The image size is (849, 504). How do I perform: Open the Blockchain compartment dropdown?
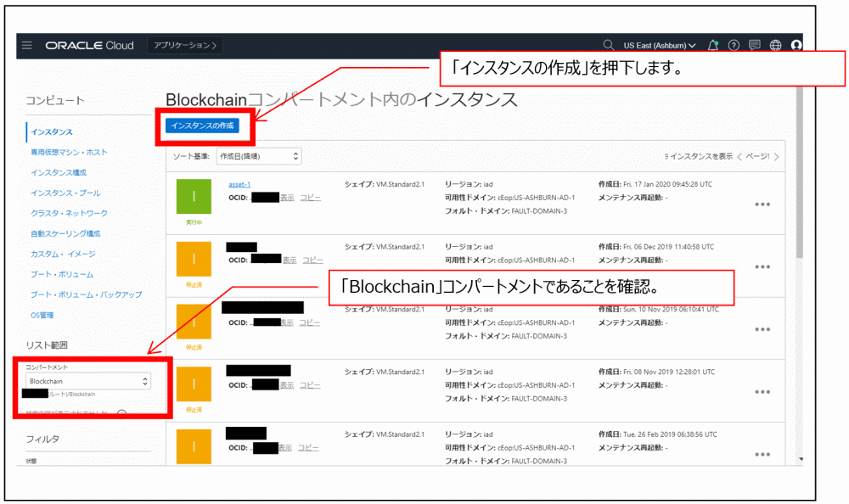88,381
